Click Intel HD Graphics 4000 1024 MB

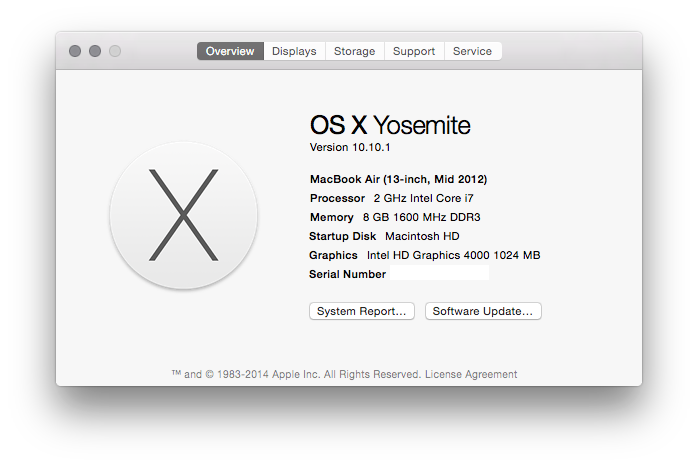[x=454, y=255]
